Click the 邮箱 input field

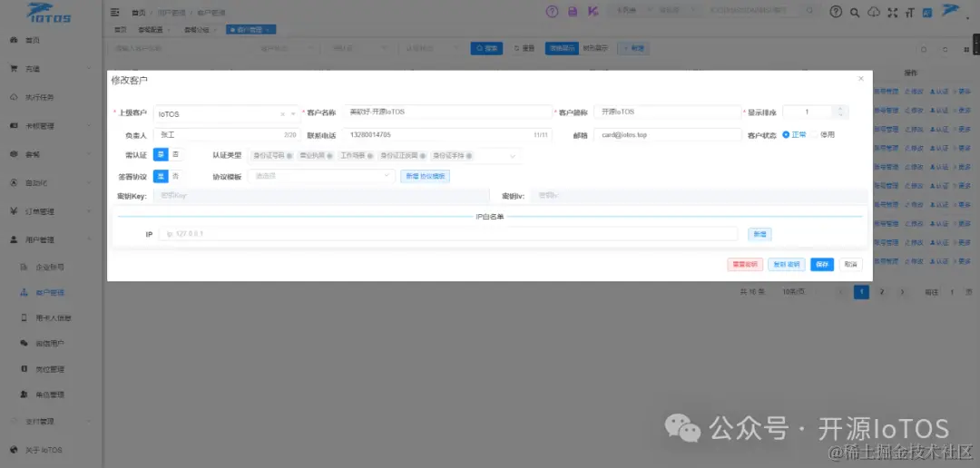667,135
